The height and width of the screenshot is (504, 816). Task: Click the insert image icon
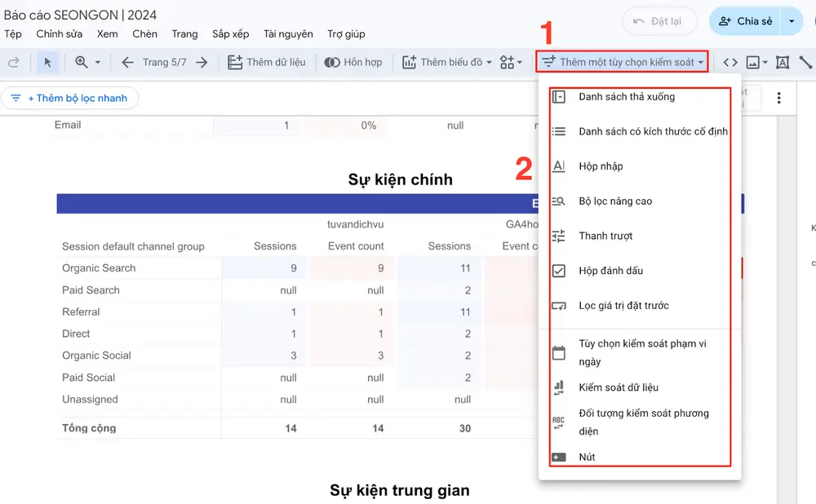(x=752, y=63)
